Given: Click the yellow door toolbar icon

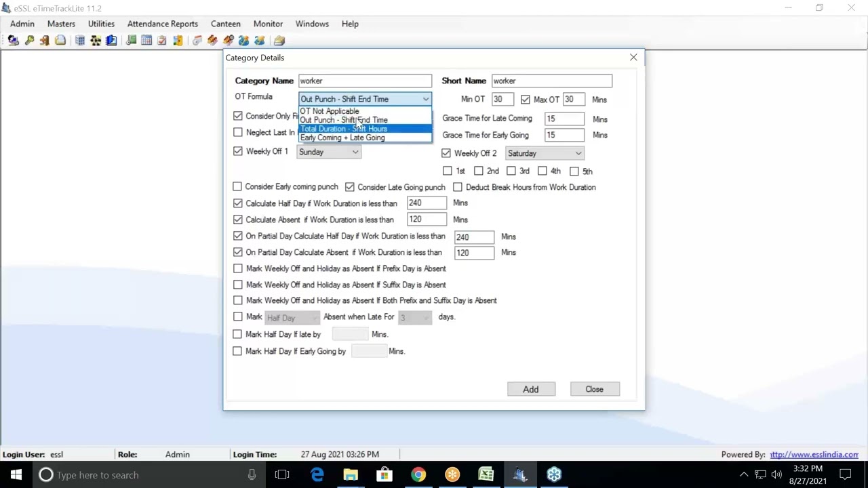Looking at the screenshot, I should pyautogui.click(x=178, y=41).
